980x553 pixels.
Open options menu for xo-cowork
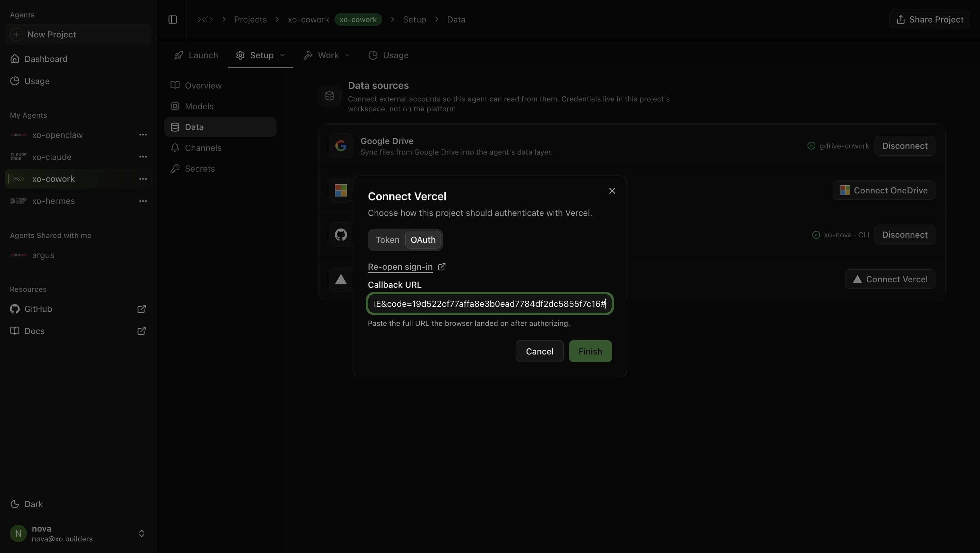click(143, 179)
